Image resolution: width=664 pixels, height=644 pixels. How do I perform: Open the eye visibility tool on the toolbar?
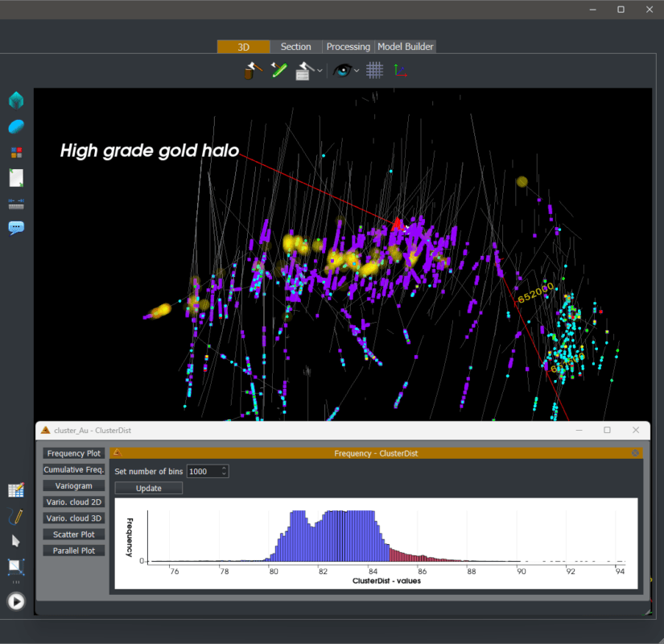click(342, 70)
